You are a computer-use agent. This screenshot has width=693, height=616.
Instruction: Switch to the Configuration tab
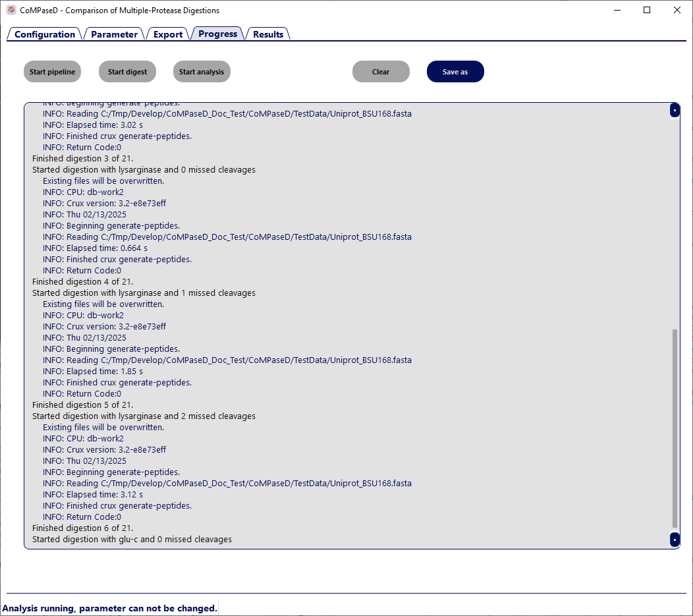tap(45, 34)
